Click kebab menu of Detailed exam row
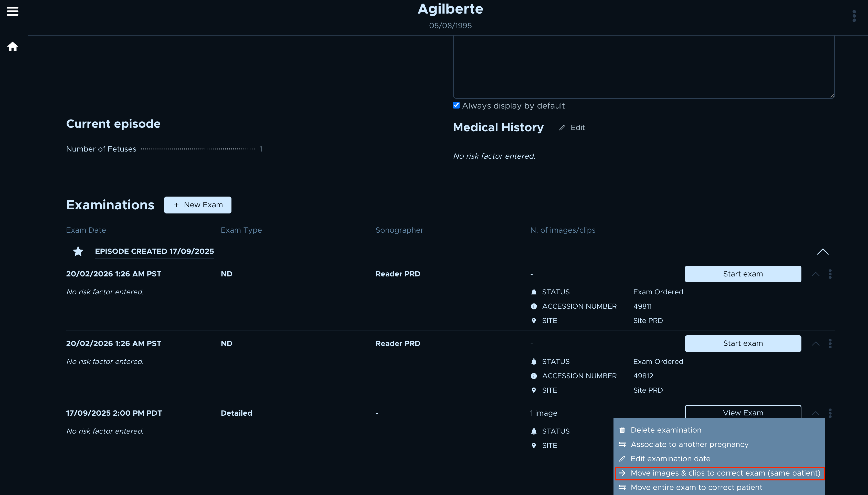Screen dimensions: 868x495 point(830,413)
